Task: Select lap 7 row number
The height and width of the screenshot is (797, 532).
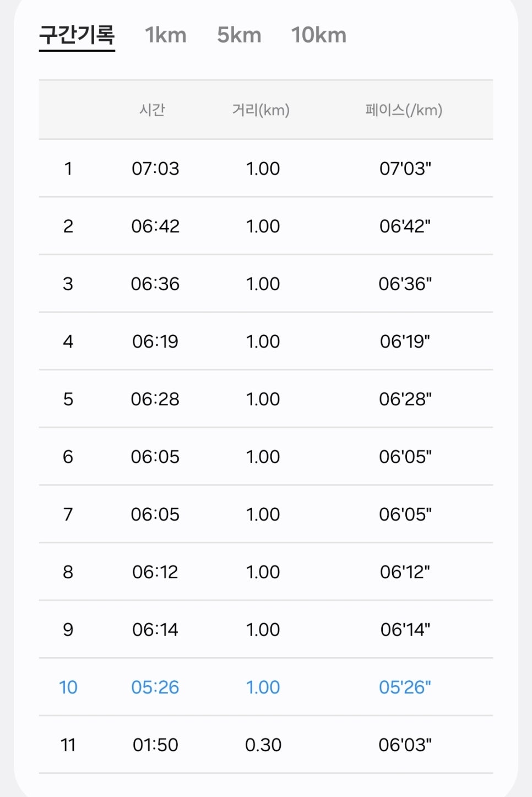Action: coord(68,514)
